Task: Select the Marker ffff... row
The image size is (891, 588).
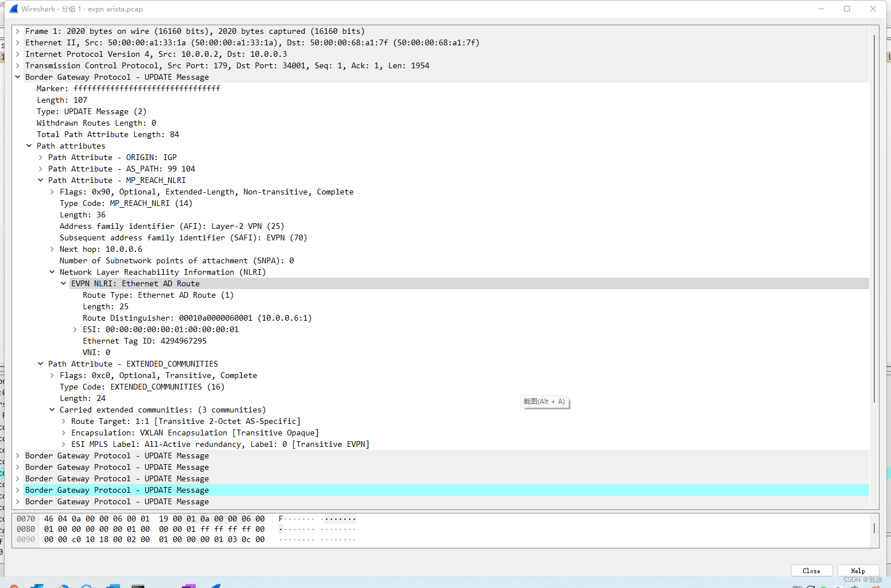Action: [441, 88]
